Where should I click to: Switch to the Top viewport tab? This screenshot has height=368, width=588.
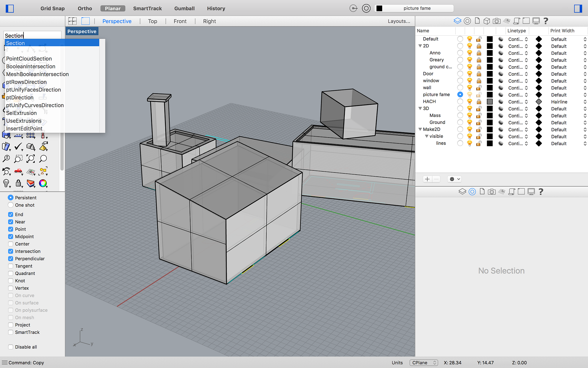(153, 21)
